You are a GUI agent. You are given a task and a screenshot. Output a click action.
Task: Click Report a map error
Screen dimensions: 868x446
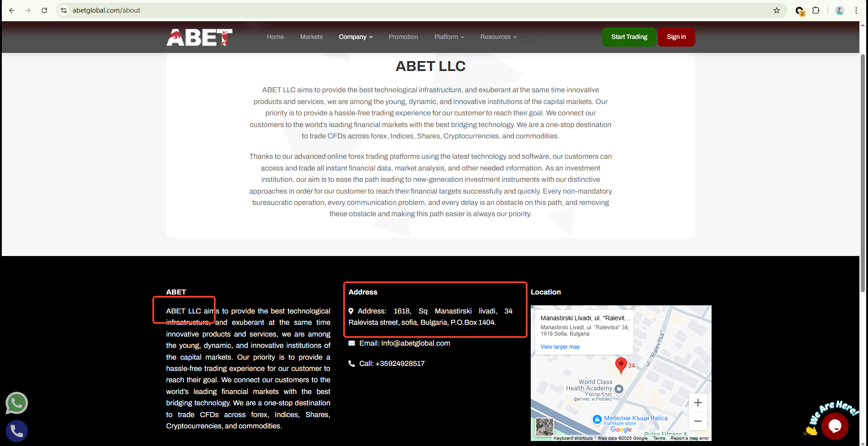[x=690, y=438]
